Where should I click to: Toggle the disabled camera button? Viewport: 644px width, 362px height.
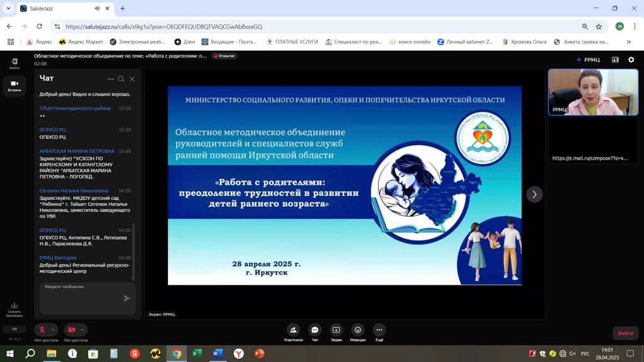72,330
